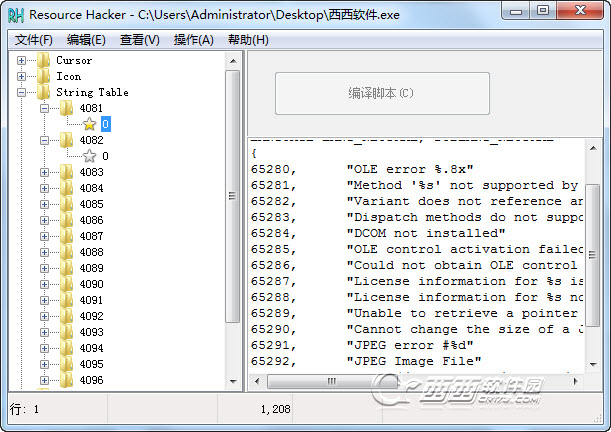
Task: Click the String Table folder icon
Action: [x=44, y=92]
